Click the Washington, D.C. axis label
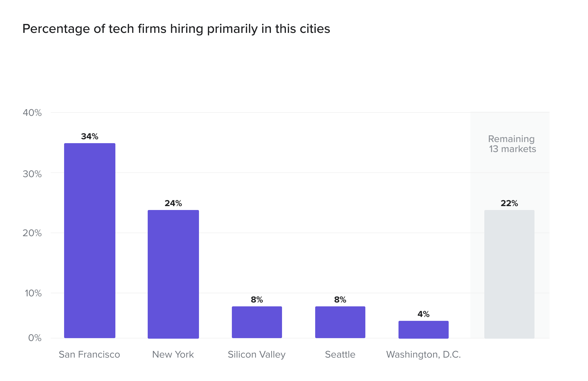This screenshot has width=588, height=381. (x=424, y=355)
